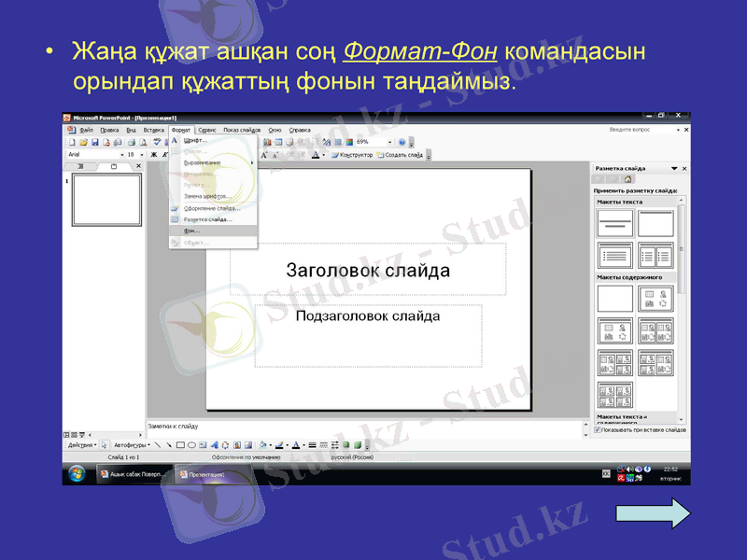
Task: Toggle the Shadow text style
Action: click(x=187, y=152)
